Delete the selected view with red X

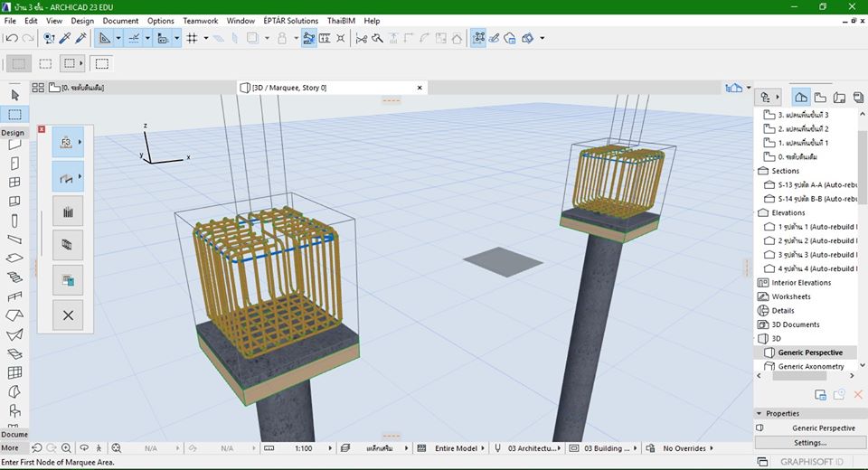[x=858, y=395]
